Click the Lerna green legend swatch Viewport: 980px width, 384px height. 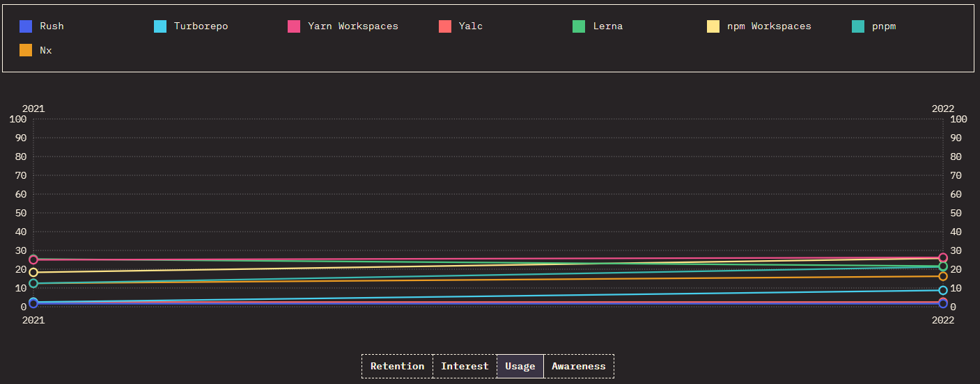(x=579, y=26)
